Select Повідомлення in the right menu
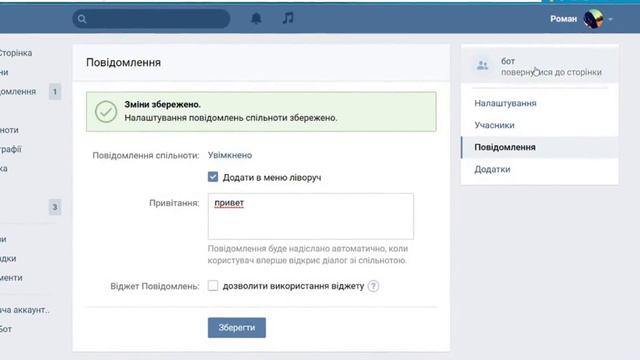The height and width of the screenshot is (360, 640). coord(540,147)
